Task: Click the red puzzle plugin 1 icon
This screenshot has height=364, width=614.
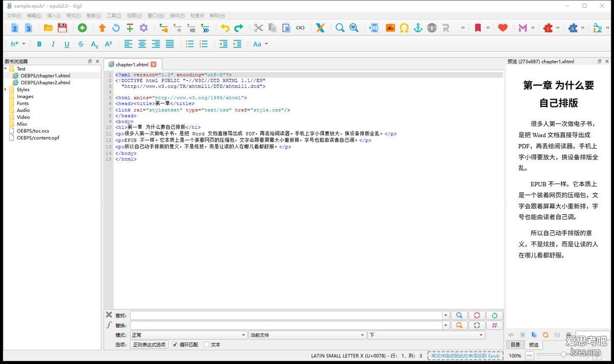Action: tap(548, 28)
